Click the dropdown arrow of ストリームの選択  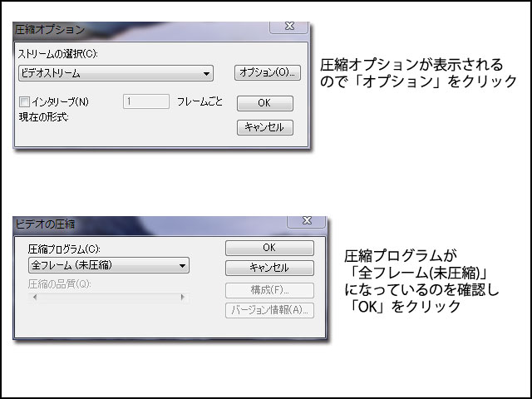[x=206, y=74]
